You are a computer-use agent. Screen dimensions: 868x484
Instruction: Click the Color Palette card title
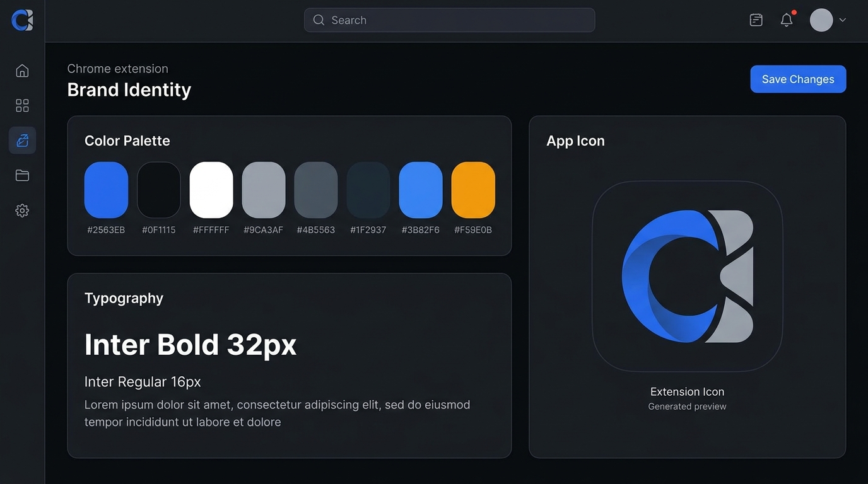[127, 141]
